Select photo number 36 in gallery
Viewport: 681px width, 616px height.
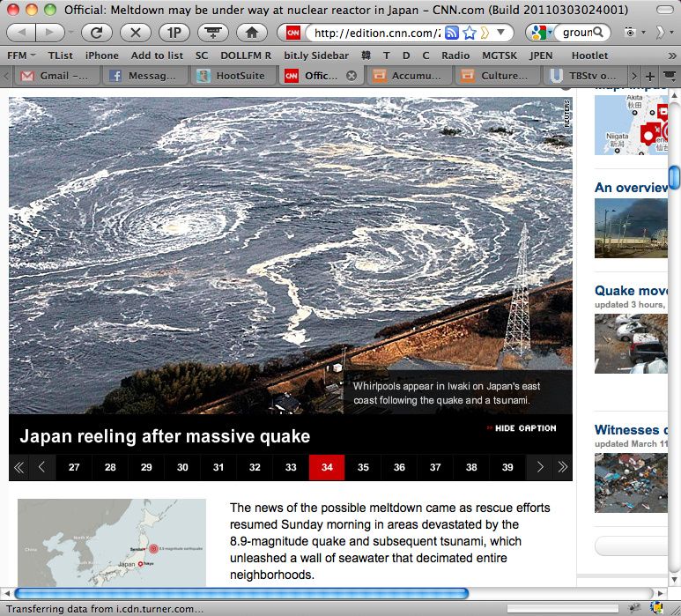399,468
